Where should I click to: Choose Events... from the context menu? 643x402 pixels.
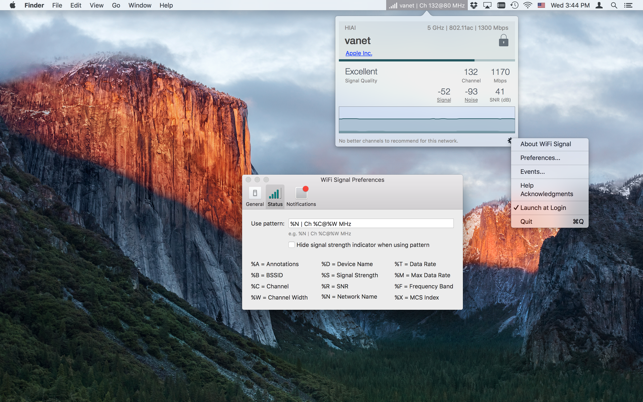coord(532,172)
